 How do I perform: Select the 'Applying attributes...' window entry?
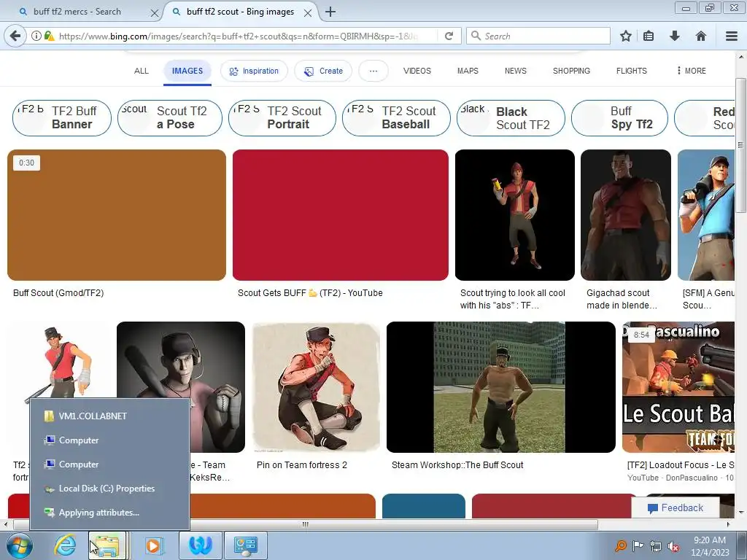pos(109,513)
